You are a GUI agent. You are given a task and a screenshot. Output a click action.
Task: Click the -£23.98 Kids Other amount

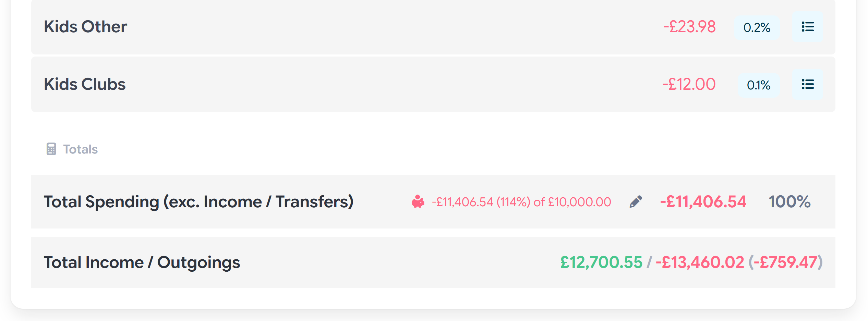tap(689, 27)
